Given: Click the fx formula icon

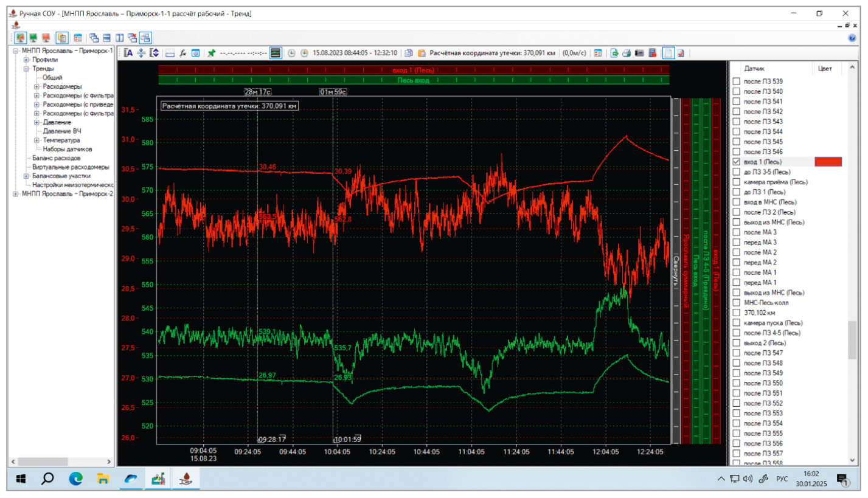Looking at the screenshot, I should [182, 53].
